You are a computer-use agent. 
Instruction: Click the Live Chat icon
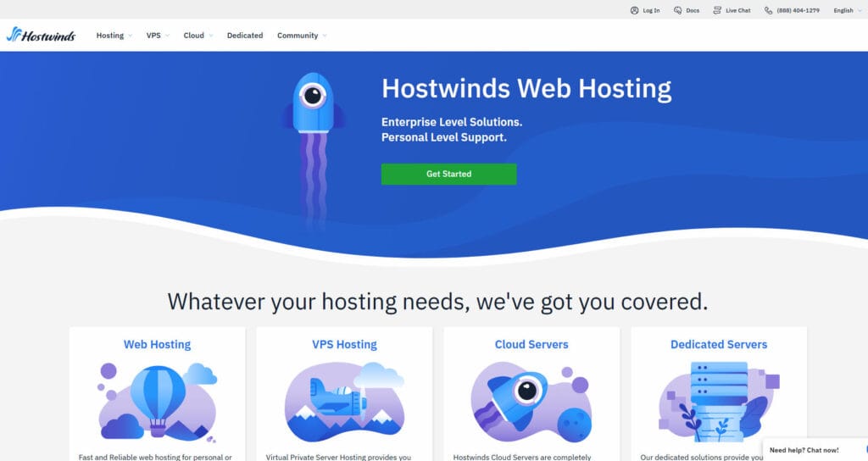[x=717, y=10]
